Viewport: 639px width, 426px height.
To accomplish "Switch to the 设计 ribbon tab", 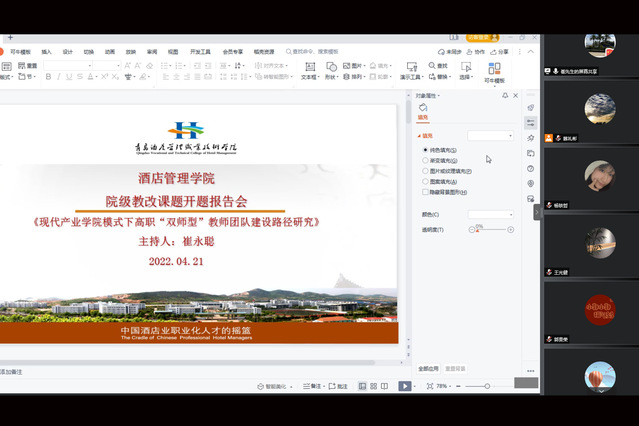I will 68,52.
